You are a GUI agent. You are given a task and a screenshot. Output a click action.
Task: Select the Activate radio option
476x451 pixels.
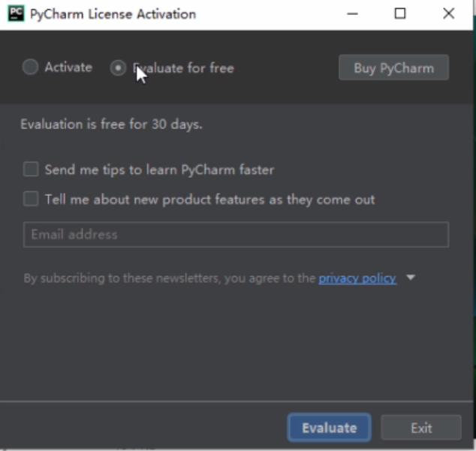pos(30,67)
